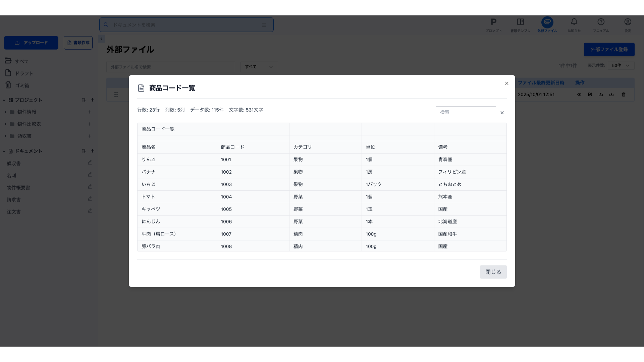Select ゴミ箱 in the sidebar
This screenshot has height=362, width=644.
[22, 85]
